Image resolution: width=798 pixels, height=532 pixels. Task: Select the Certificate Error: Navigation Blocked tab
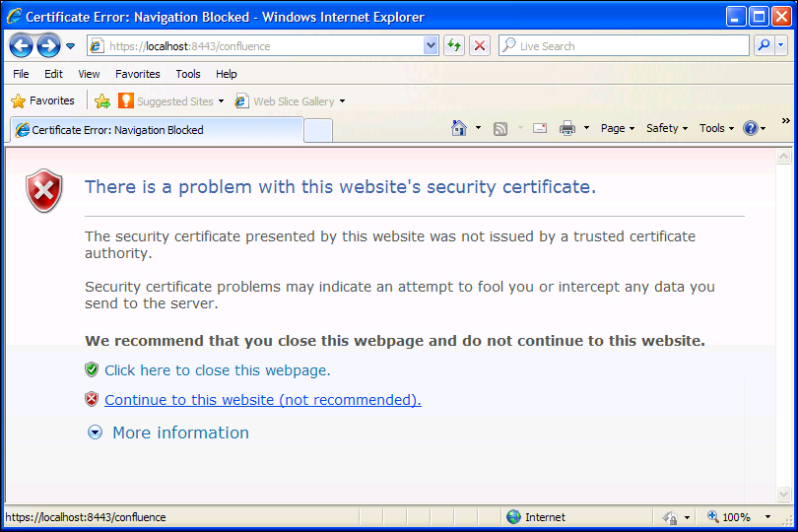[x=157, y=130]
